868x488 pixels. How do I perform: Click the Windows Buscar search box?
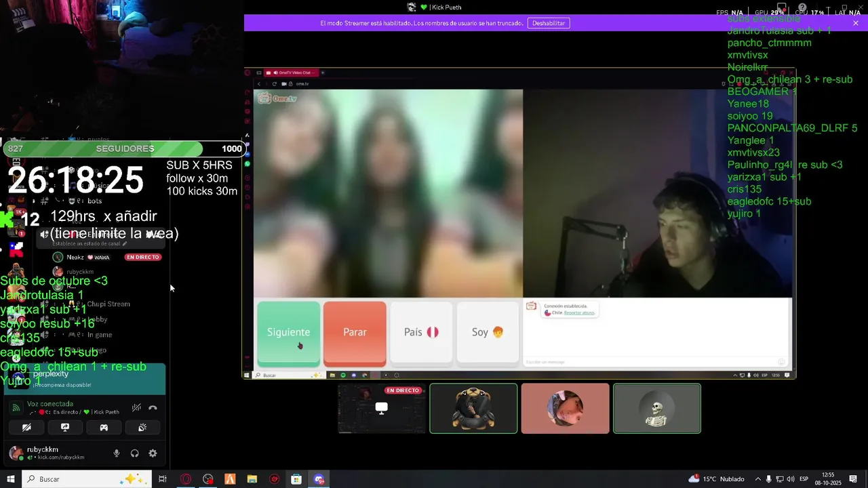tap(85, 479)
